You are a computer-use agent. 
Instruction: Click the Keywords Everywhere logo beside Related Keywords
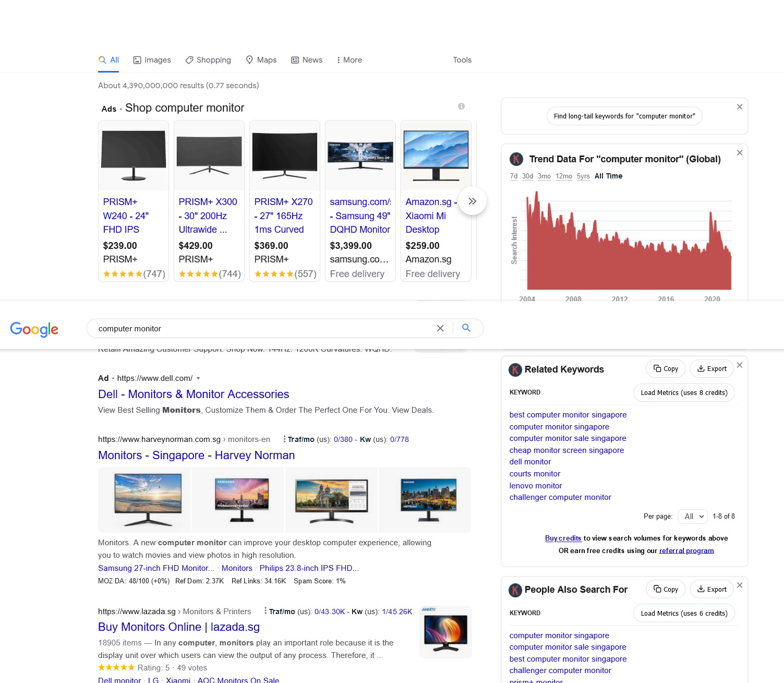(515, 370)
